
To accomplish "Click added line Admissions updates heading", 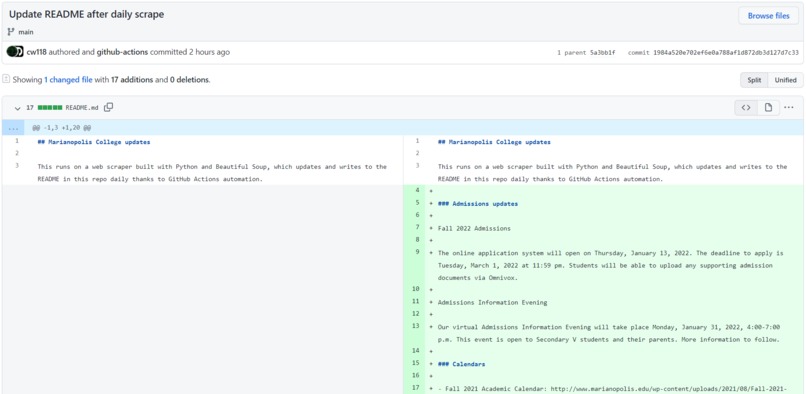I will [x=478, y=204].
